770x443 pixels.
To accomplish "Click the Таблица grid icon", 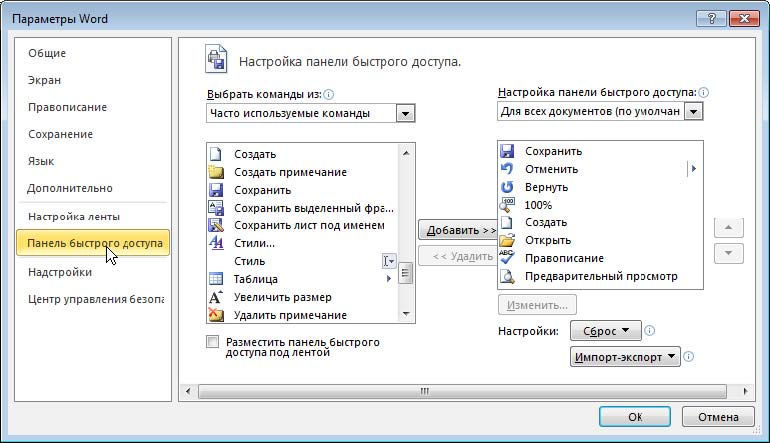I will coord(216,279).
